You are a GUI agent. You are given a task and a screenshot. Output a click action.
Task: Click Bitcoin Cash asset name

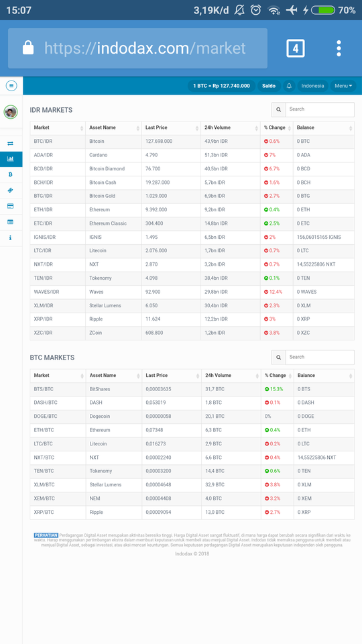[103, 182]
